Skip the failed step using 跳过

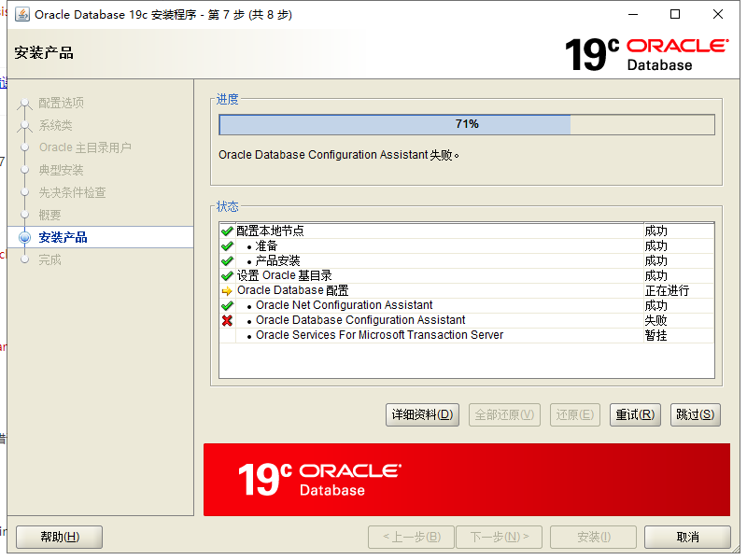tap(696, 415)
